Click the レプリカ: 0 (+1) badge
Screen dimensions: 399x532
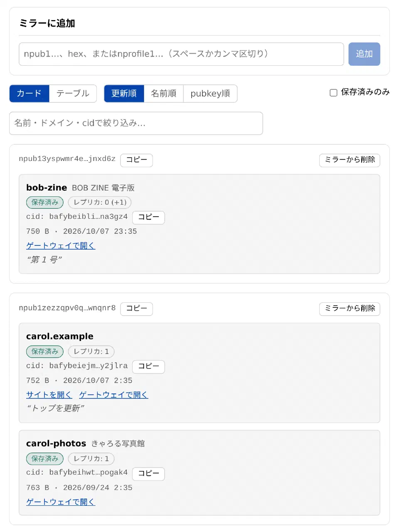100,203
